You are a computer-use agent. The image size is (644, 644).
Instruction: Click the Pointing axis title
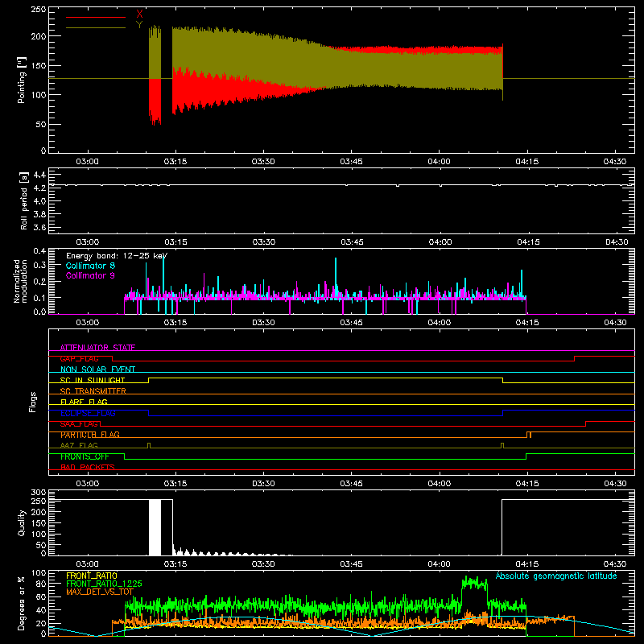[22, 80]
